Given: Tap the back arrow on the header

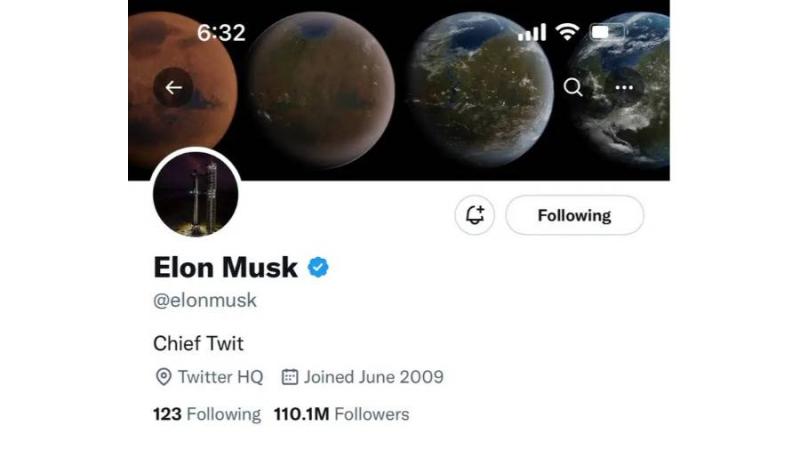Looking at the screenshot, I should [173, 88].
